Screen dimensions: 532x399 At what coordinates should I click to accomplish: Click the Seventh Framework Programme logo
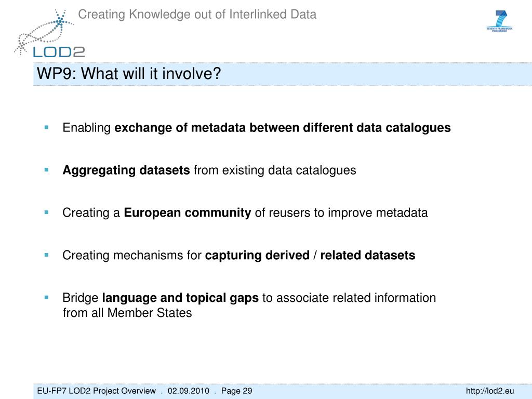pyautogui.click(x=499, y=21)
